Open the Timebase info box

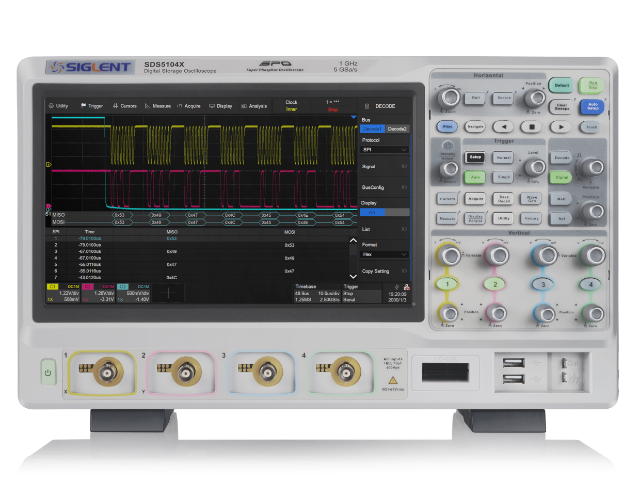317,293
